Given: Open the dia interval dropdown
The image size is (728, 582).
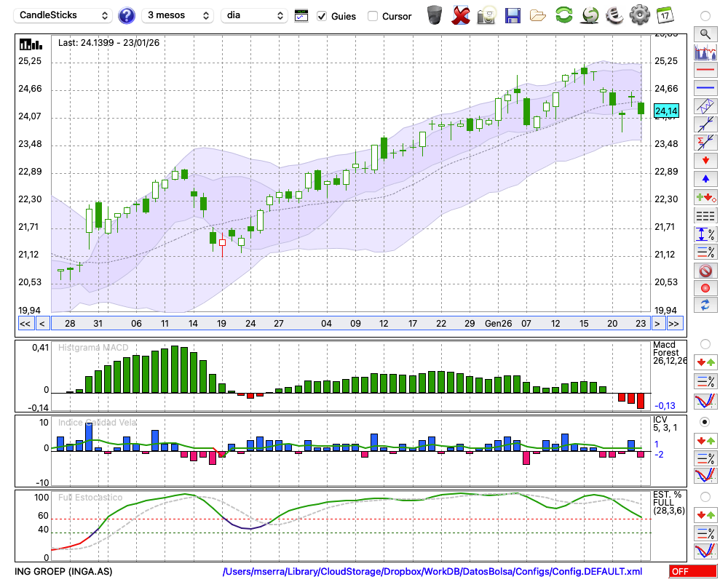Looking at the screenshot, I should [x=254, y=15].
